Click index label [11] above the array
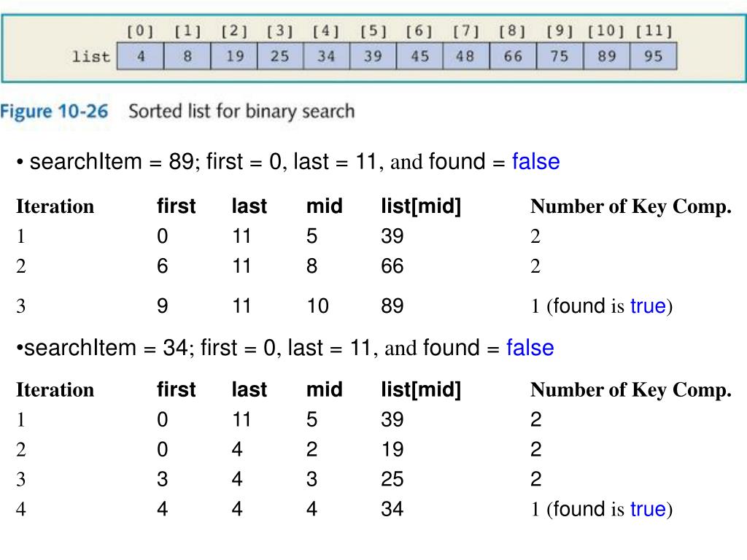Image resolution: width=747 pixels, height=560 pixels. [654, 31]
